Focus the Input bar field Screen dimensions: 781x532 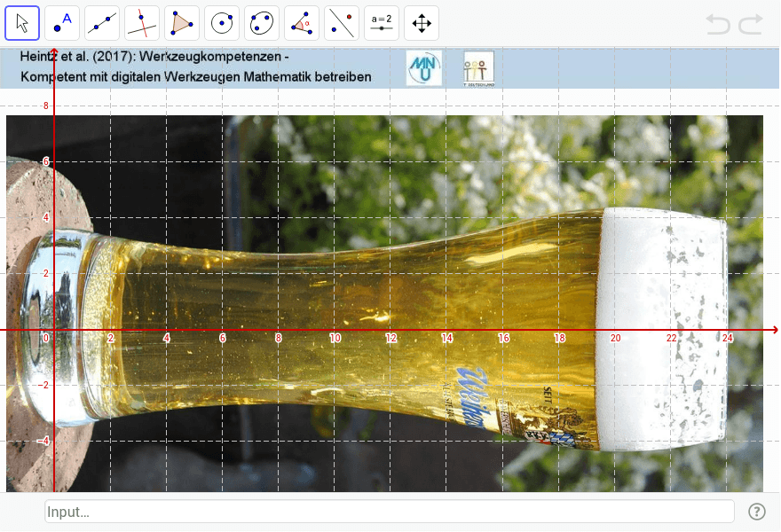[389, 512]
